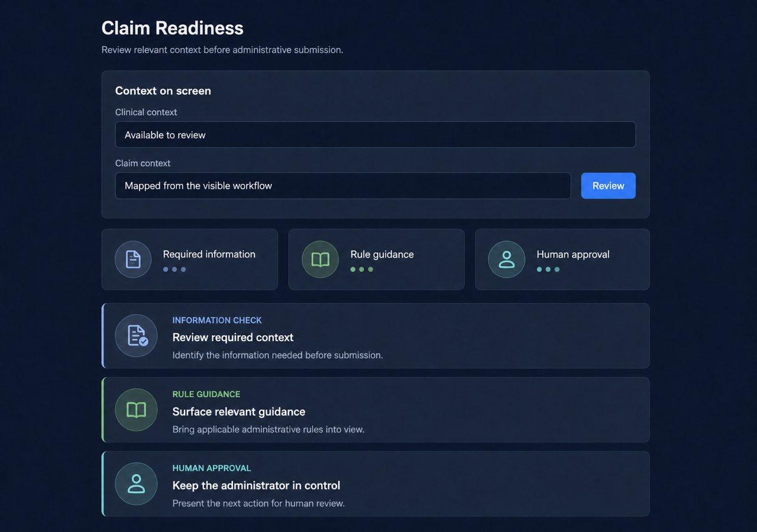Click the blue Review button
This screenshot has height=532, width=757.
point(608,186)
